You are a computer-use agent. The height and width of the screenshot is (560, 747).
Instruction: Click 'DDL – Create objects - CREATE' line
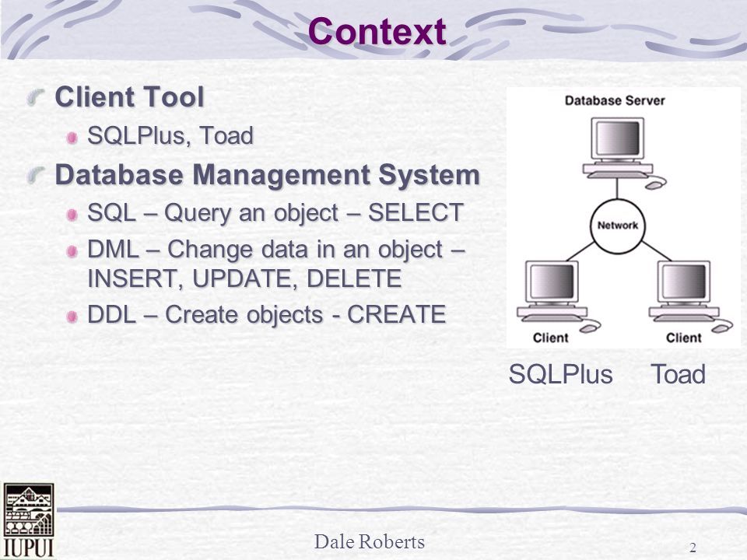(x=266, y=315)
